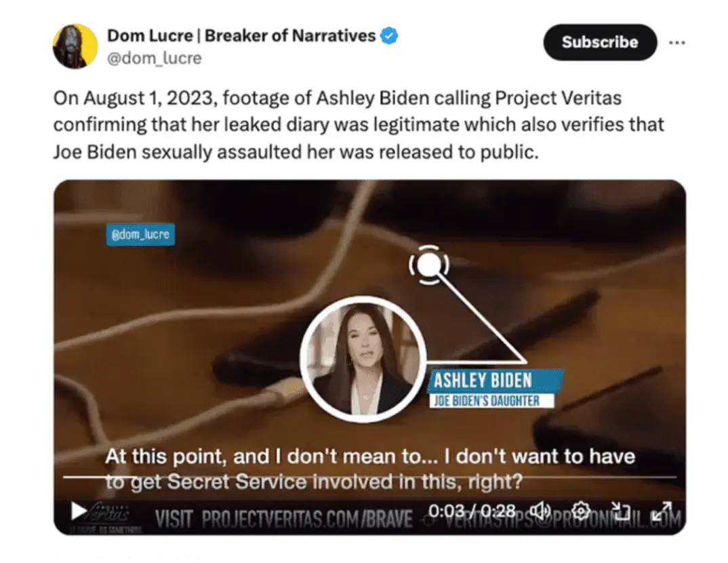Viewport: 728px width, 563px height.
Task: Click the blue verified badge
Action: click(389, 36)
